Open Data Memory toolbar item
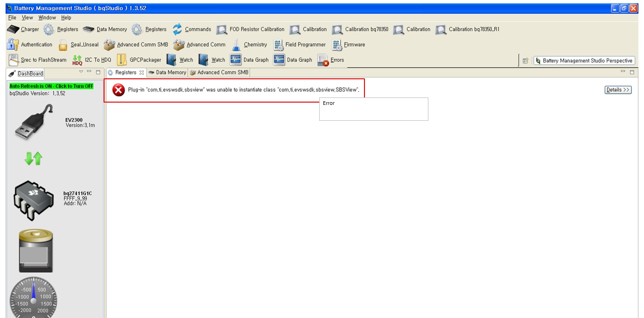The width and height of the screenshot is (644, 318). pos(105,29)
